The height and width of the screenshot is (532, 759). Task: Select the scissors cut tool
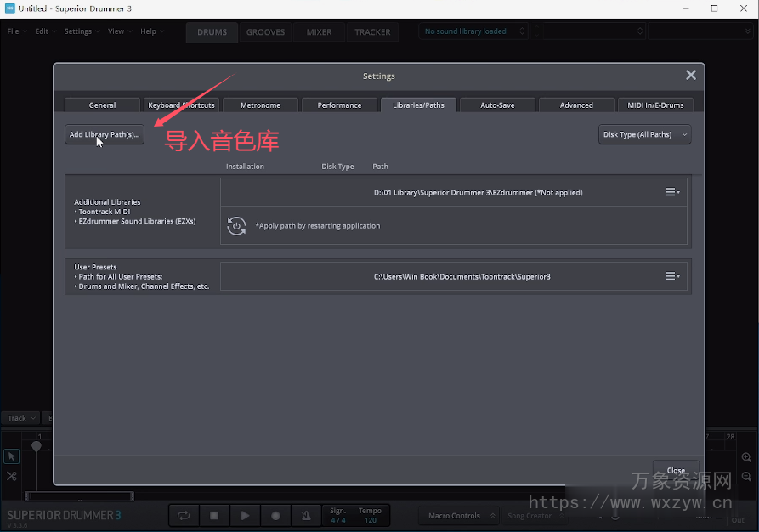[12, 476]
